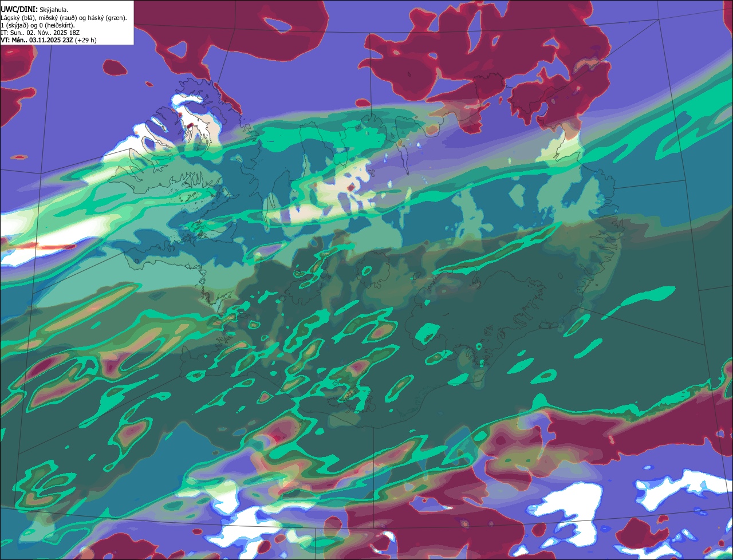The width and height of the screenshot is (733, 560).
Task: Click the bold 'VT: Mán.. 03.11.2025 23Z' text
Action: point(37,40)
